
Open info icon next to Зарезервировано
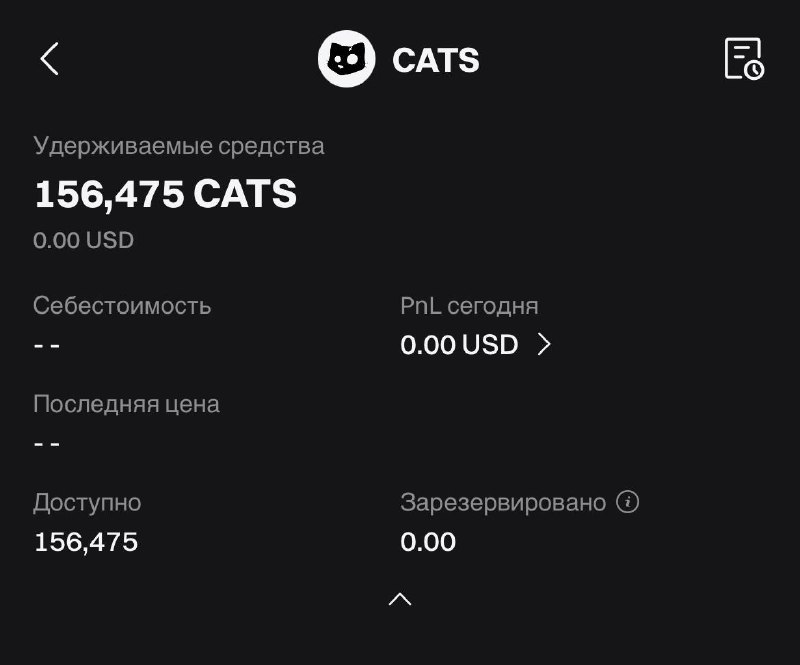point(628,502)
